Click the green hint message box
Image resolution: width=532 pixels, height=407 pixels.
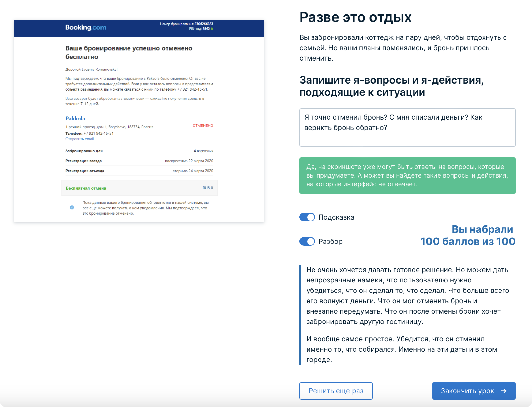407,175
